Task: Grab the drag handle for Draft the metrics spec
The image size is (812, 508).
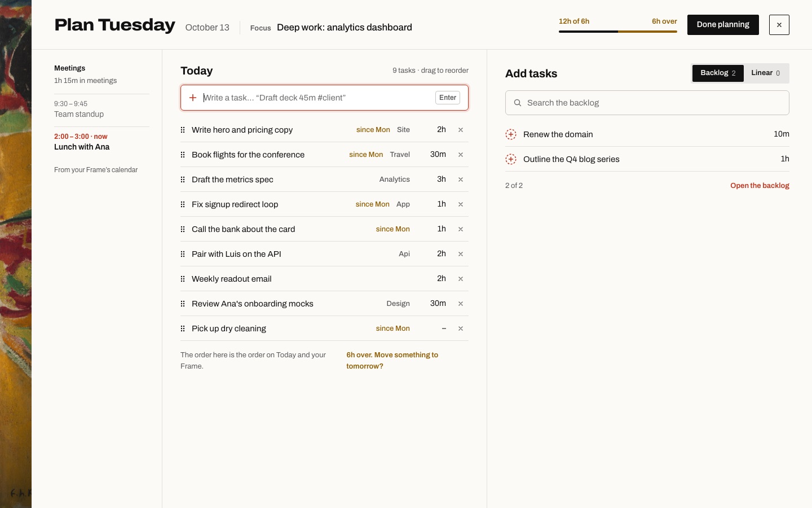Action: click(183, 179)
